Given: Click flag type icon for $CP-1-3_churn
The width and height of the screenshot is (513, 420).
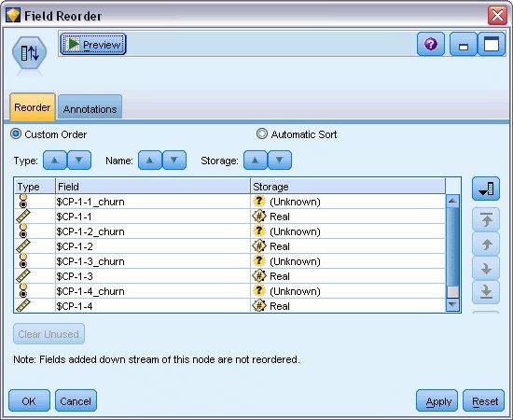Looking at the screenshot, I should click(23, 261).
